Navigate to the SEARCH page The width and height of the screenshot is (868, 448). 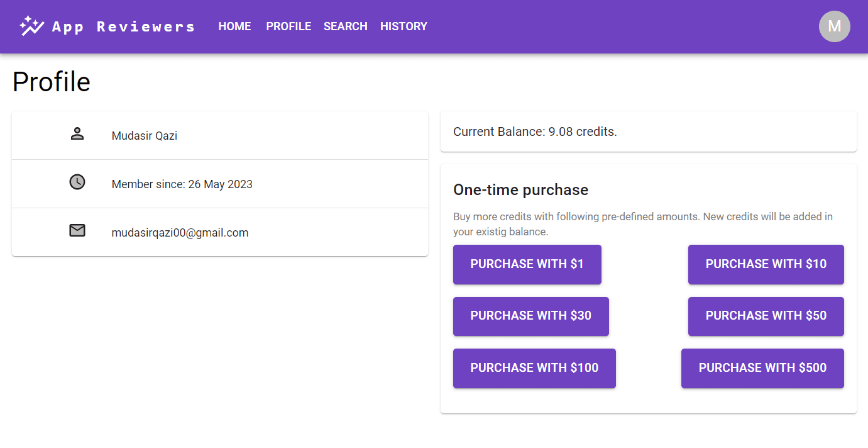point(345,26)
